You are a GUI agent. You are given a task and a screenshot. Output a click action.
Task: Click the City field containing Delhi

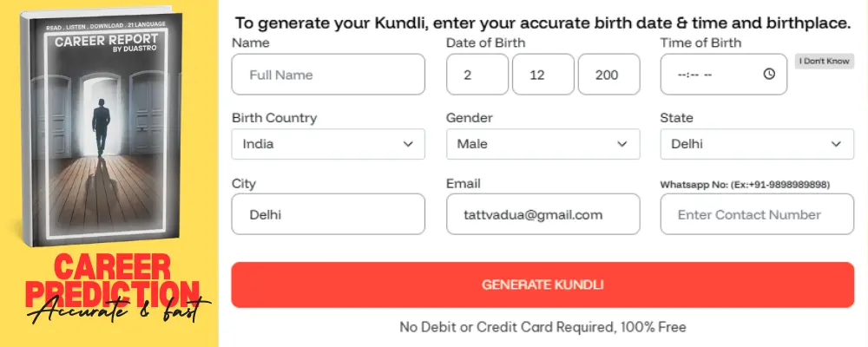pos(328,214)
